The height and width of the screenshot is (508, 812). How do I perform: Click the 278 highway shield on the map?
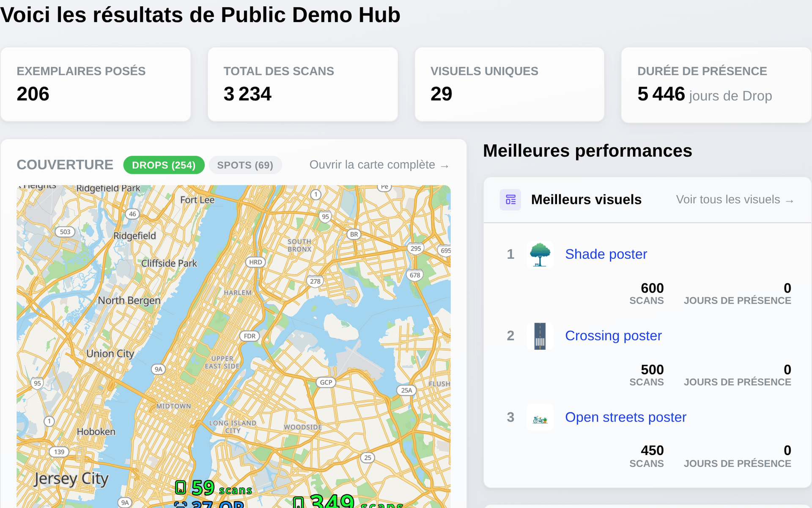315,281
